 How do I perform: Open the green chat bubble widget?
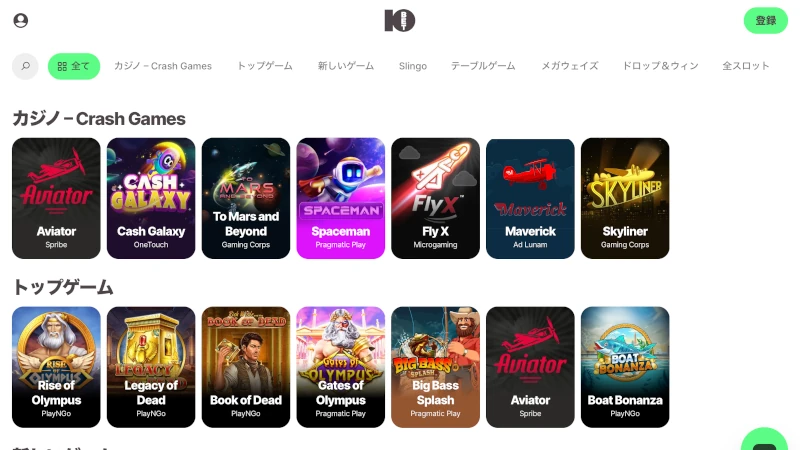(764, 439)
